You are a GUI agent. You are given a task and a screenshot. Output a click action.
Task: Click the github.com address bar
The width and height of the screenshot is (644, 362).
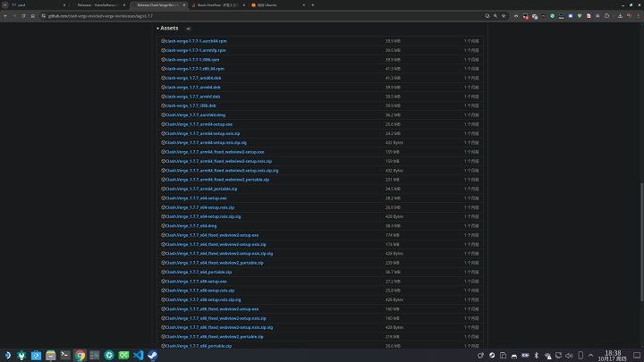click(268, 15)
